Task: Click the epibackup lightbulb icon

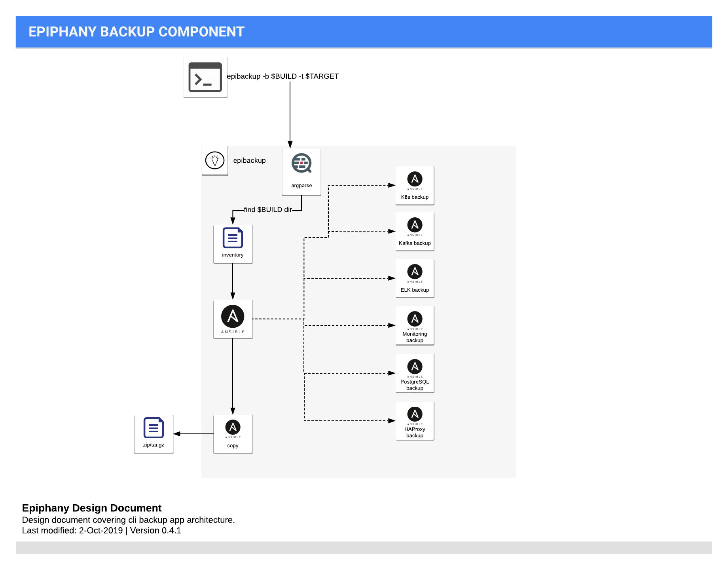Action: coord(215,160)
